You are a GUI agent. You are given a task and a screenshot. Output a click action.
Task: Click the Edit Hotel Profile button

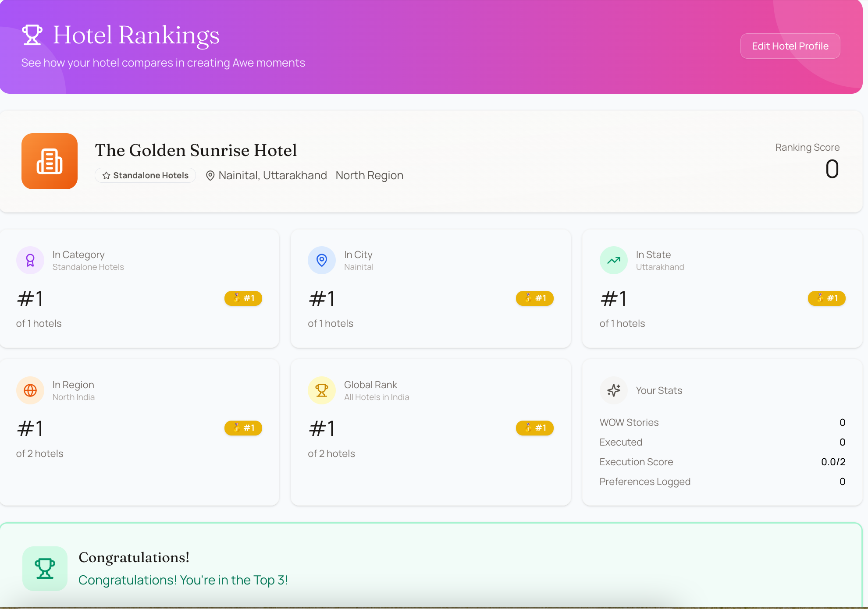tap(790, 46)
